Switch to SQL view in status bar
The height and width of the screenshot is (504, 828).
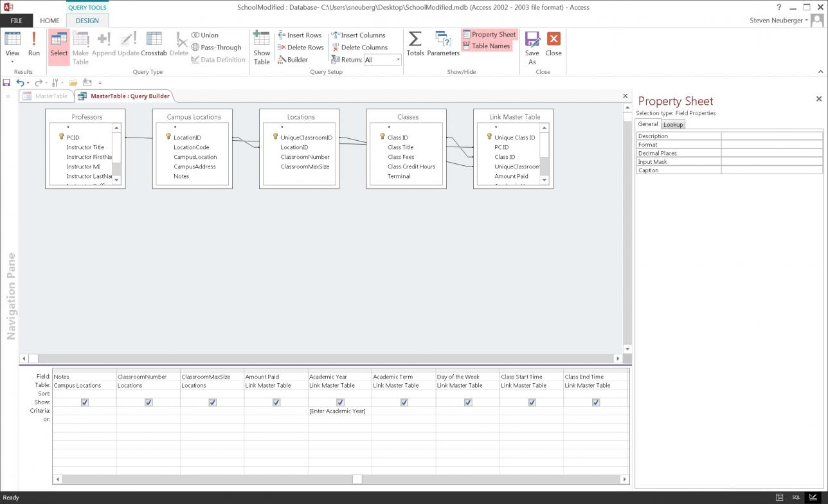(796, 498)
